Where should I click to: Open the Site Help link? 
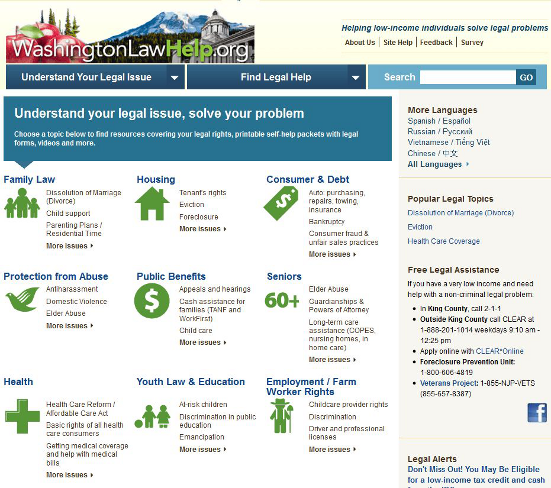tap(398, 43)
